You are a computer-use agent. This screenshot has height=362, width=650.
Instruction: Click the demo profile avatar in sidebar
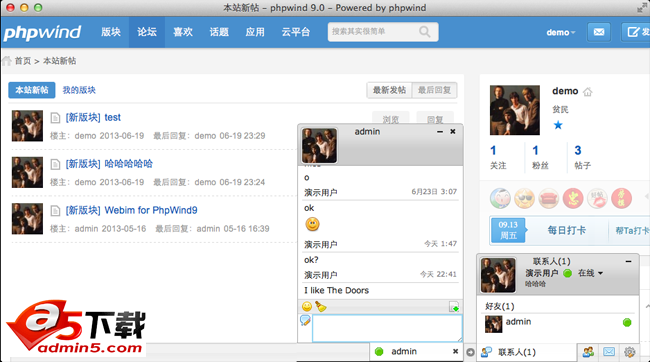click(x=515, y=110)
